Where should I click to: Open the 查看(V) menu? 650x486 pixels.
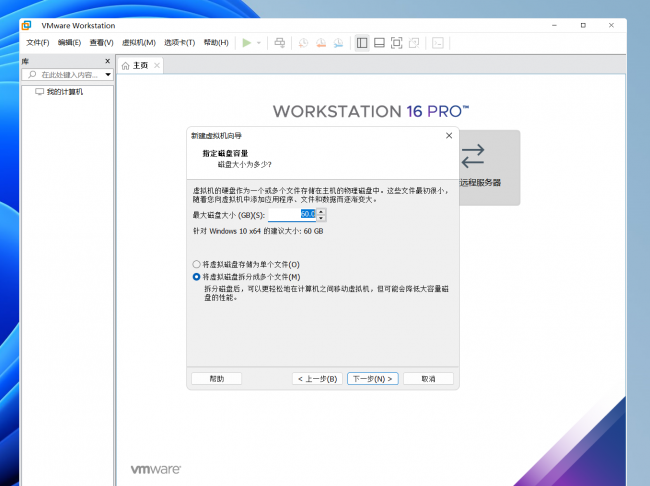coord(102,42)
